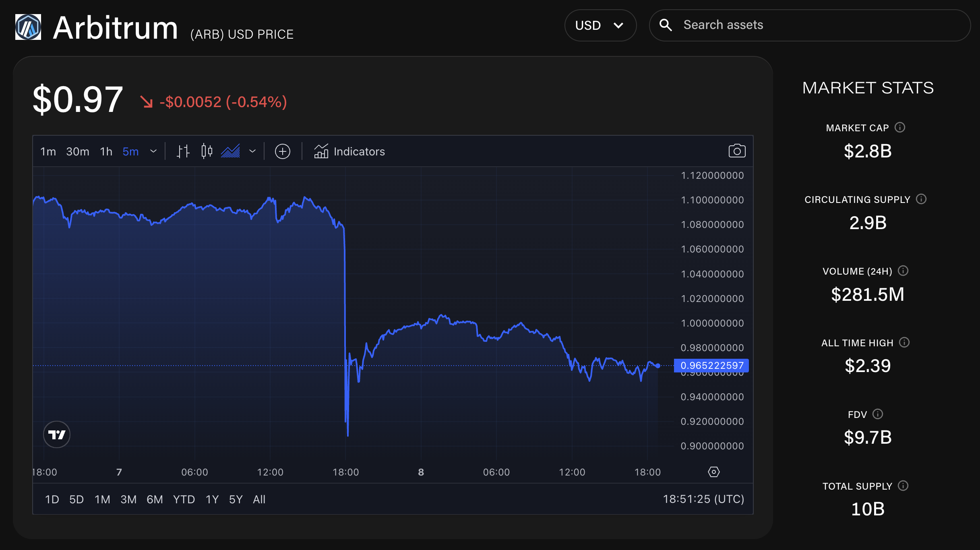
Task: Click the 10B total supply value
Action: [x=868, y=509]
